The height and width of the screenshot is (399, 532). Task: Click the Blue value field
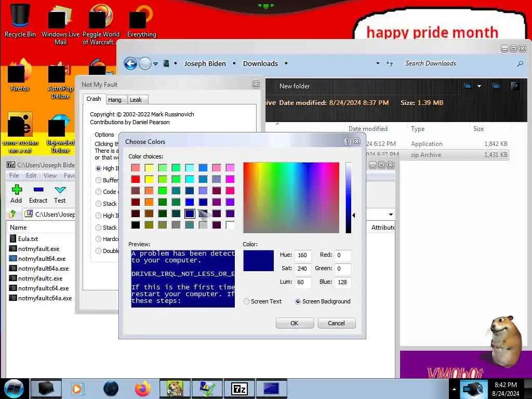tap(343, 282)
